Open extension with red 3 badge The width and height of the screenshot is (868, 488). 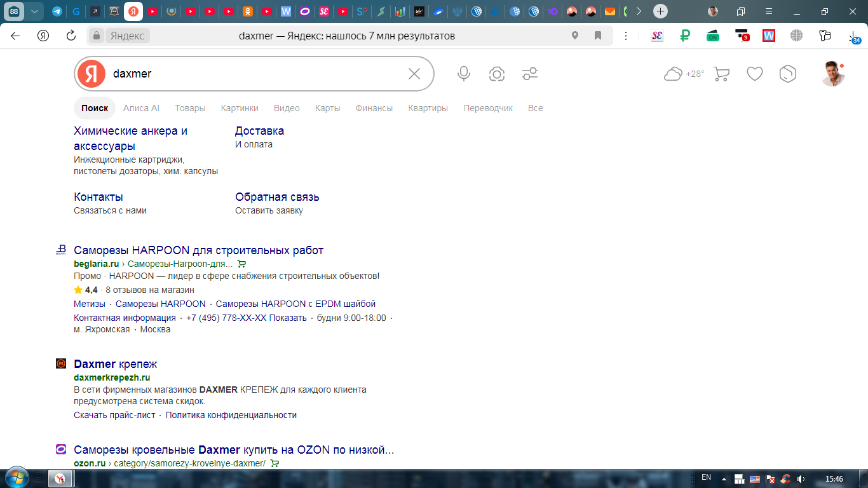(x=741, y=36)
